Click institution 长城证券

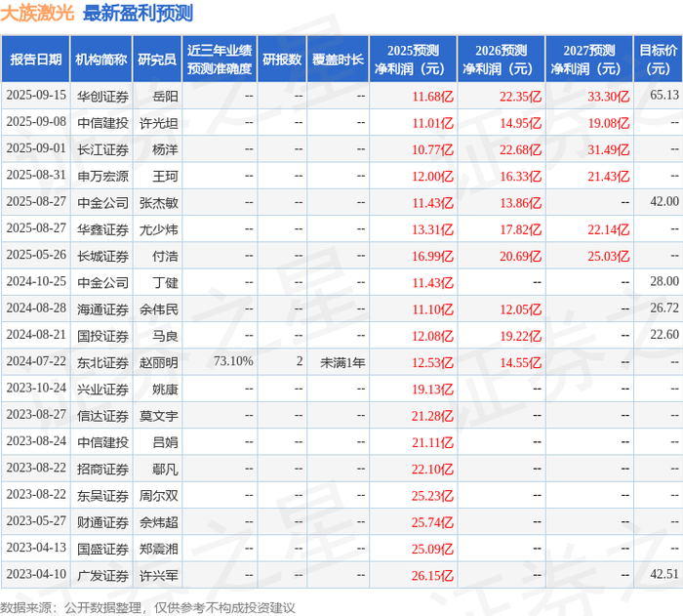coord(102,256)
